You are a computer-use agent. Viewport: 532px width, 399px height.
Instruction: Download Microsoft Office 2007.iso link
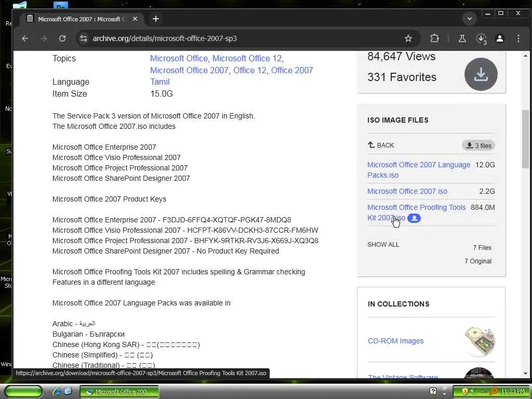tap(407, 191)
